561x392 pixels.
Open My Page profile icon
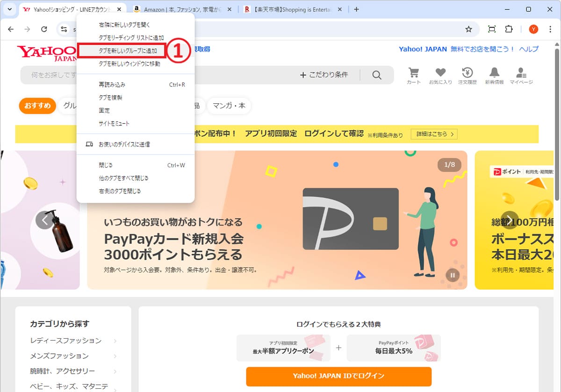click(x=521, y=75)
